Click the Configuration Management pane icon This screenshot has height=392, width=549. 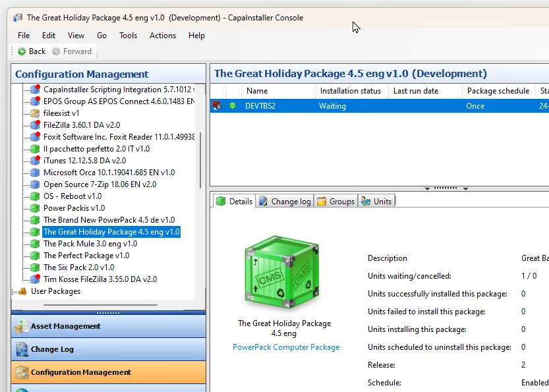click(22, 372)
